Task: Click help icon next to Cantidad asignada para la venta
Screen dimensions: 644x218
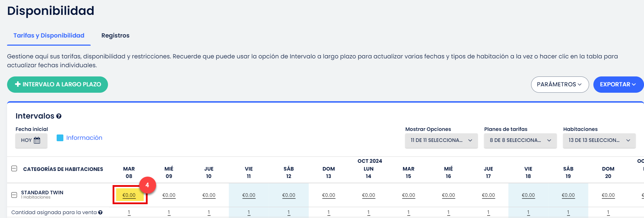Action: [101, 212]
